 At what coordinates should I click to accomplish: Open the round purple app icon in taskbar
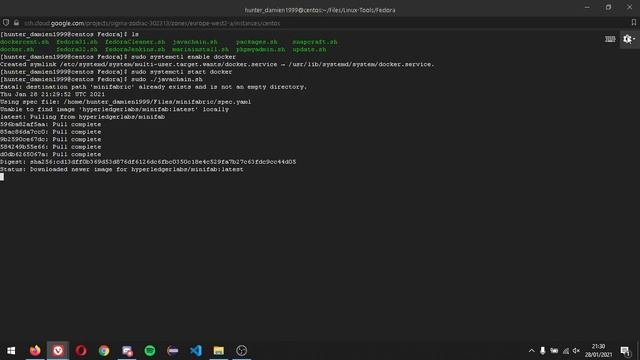point(173,351)
